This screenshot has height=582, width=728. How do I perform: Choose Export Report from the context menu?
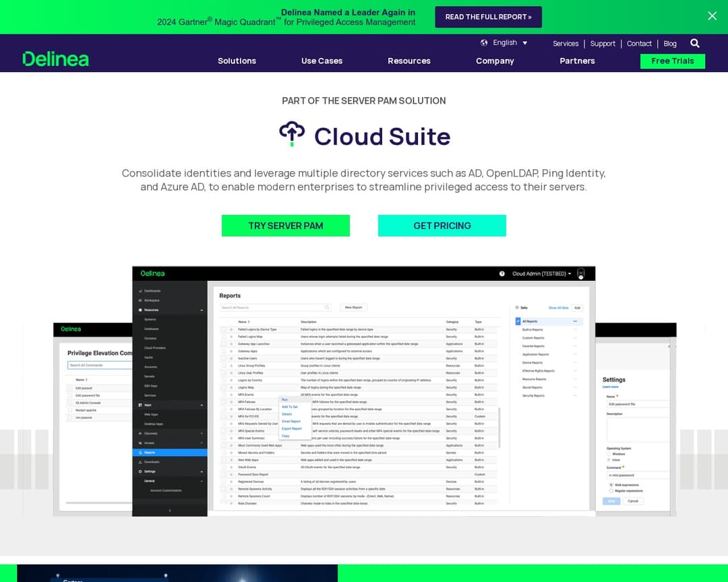[x=292, y=429]
